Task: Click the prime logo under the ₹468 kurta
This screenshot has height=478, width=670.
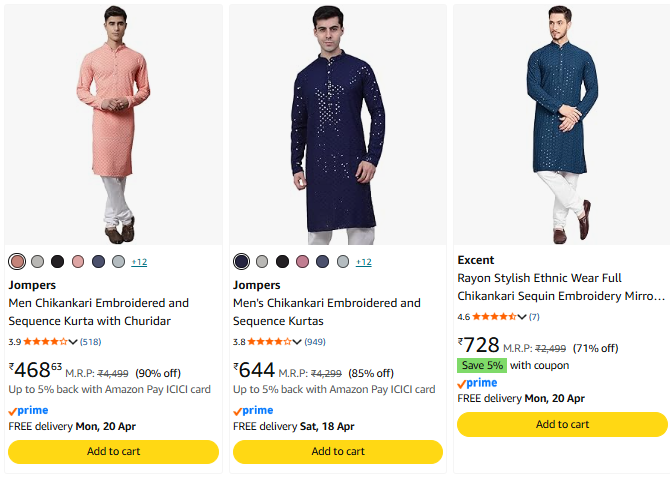Action: click(27, 411)
